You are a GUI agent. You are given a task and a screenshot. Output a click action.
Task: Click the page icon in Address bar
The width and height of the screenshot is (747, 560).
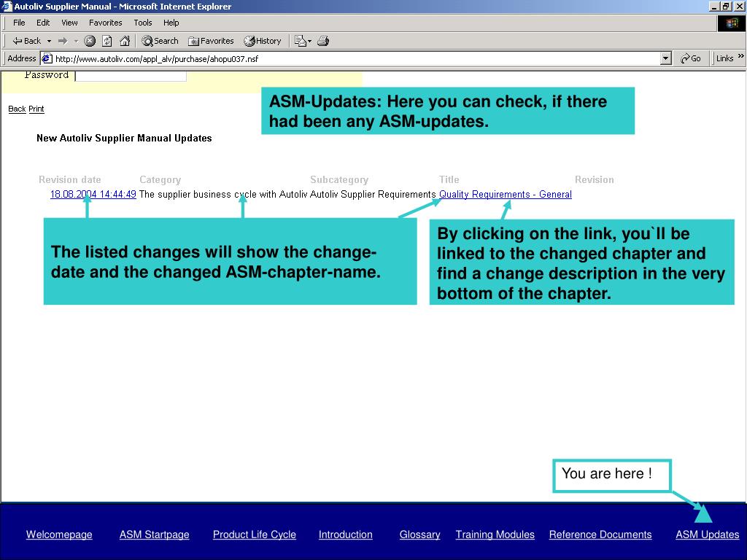tap(47, 58)
